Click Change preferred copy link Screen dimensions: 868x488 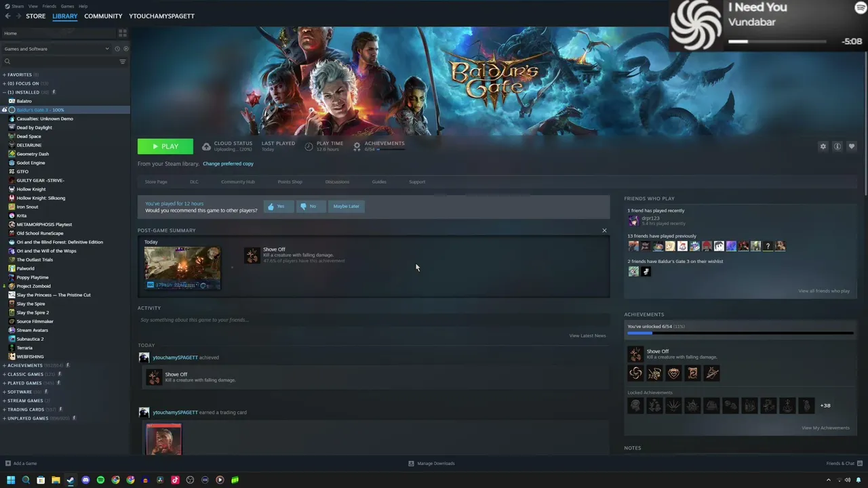(228, 163)
